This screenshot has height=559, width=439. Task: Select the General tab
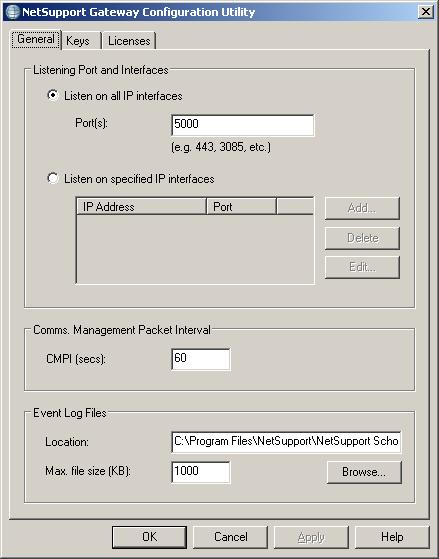(36, 39)
